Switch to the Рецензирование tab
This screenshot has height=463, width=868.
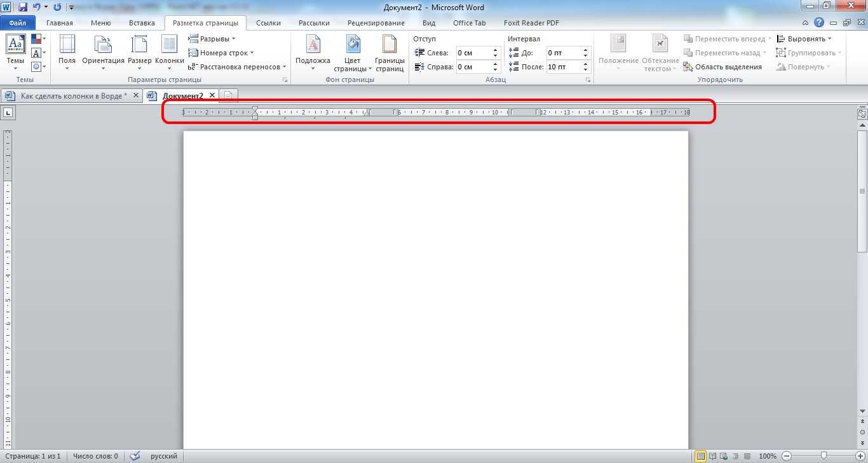376,23
